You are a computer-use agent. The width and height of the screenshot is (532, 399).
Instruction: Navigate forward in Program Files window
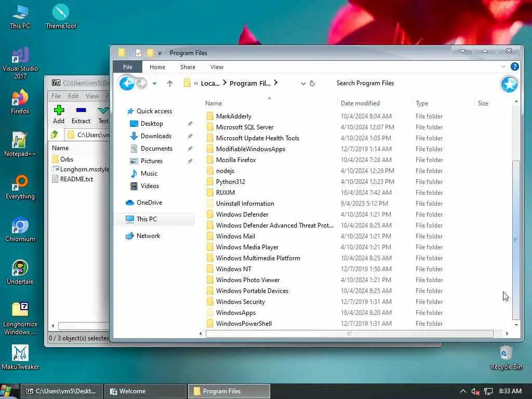(x=141, y=83)
